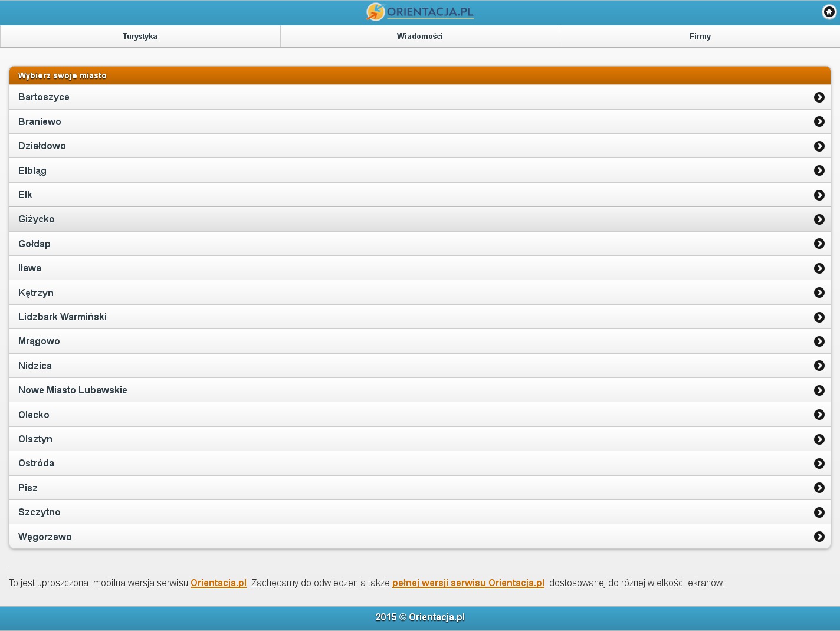Click the home icon in the header

829,12
